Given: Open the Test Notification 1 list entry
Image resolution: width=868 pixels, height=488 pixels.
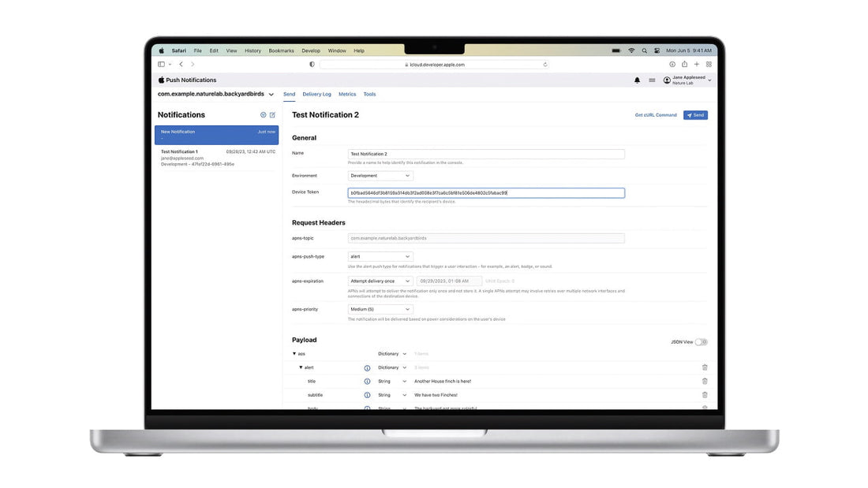Looking at the screenshot, I should pos(216,158).
